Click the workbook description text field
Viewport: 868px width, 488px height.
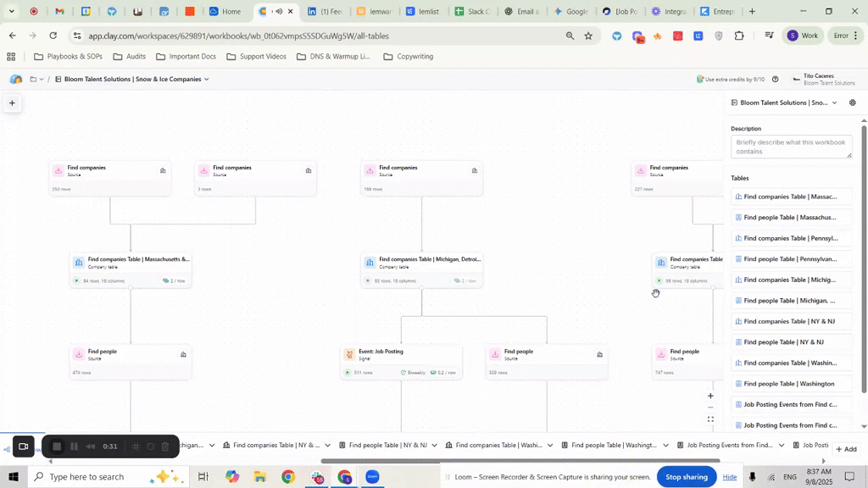coord(791,147)
